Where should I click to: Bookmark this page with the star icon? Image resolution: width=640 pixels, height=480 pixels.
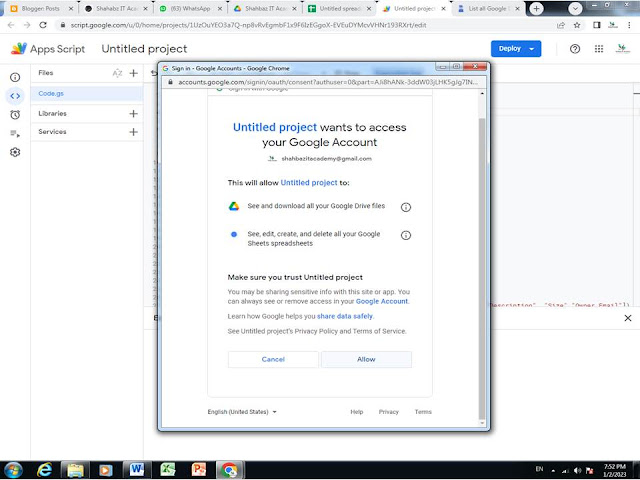point(577,25)
